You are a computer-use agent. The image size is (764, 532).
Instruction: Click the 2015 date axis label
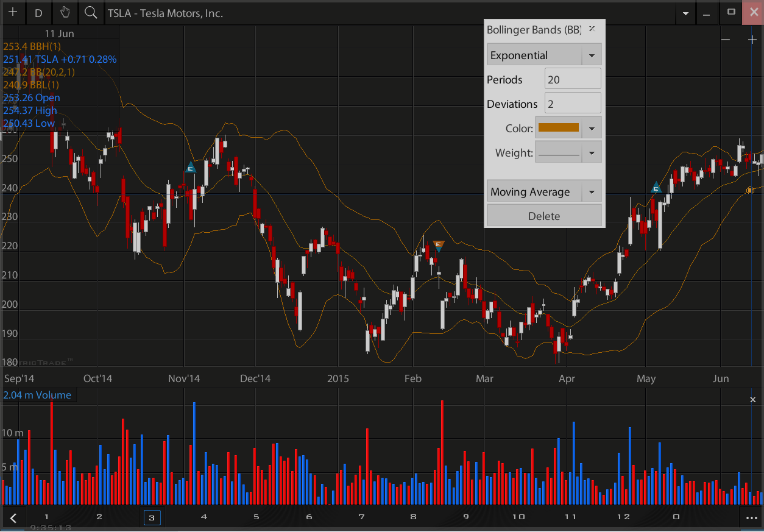338,378
